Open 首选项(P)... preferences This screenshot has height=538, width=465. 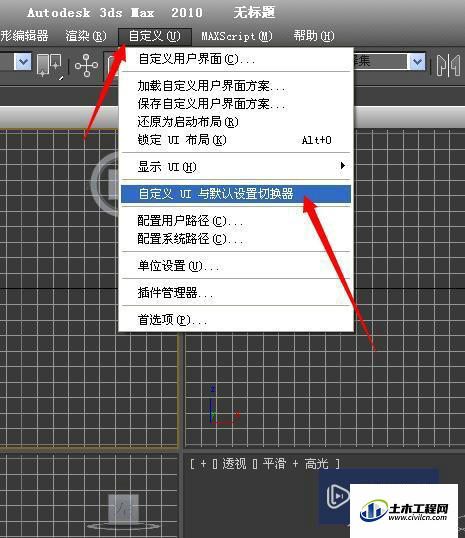pos(236,320)
